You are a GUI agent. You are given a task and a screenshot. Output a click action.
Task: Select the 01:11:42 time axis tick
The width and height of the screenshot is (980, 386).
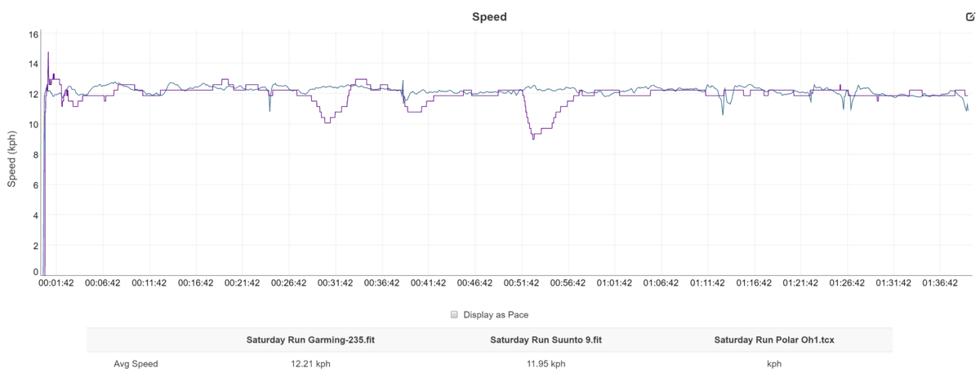pos(707,283)
